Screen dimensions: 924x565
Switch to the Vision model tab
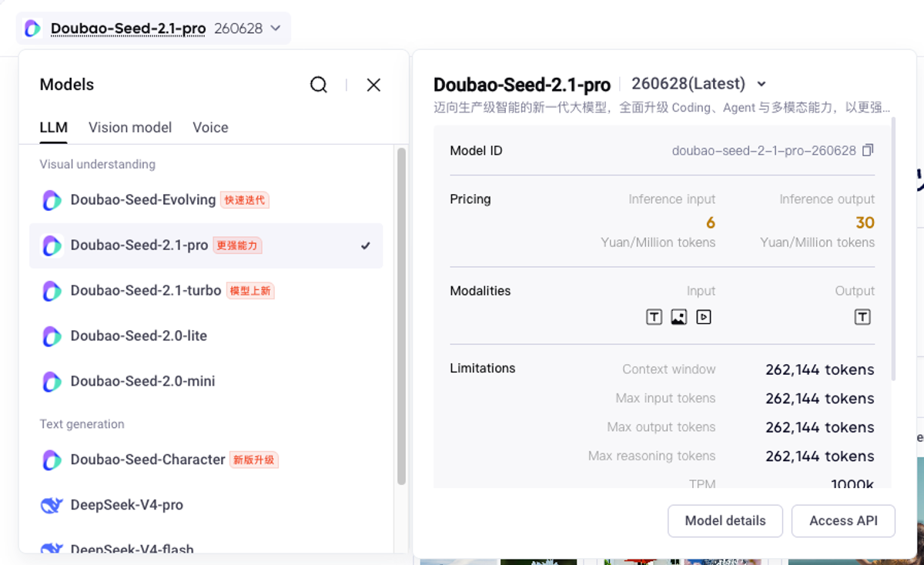pyautogui.click(x=130, y=128)
